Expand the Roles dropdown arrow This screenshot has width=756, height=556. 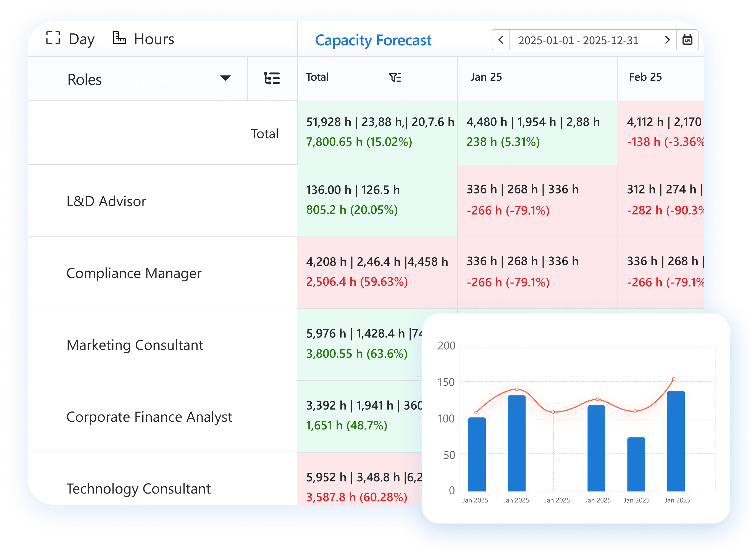coord(225,78)
